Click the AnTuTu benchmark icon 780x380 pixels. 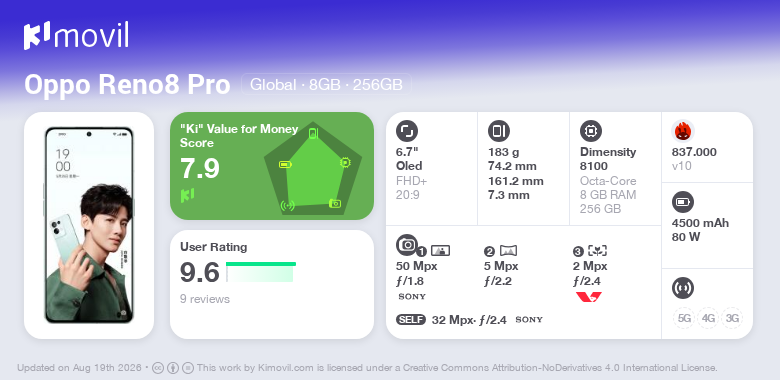pyautogui.click(x=683, y=131)
